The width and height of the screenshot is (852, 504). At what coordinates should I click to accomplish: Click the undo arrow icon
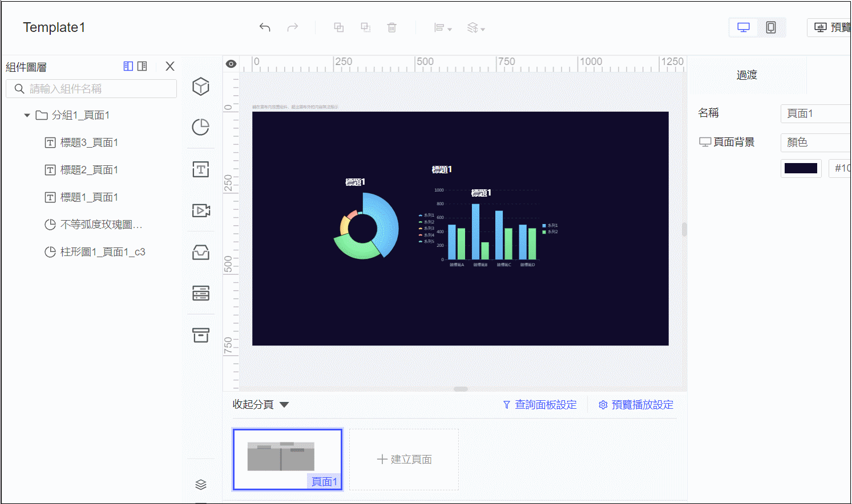[264, 27]
